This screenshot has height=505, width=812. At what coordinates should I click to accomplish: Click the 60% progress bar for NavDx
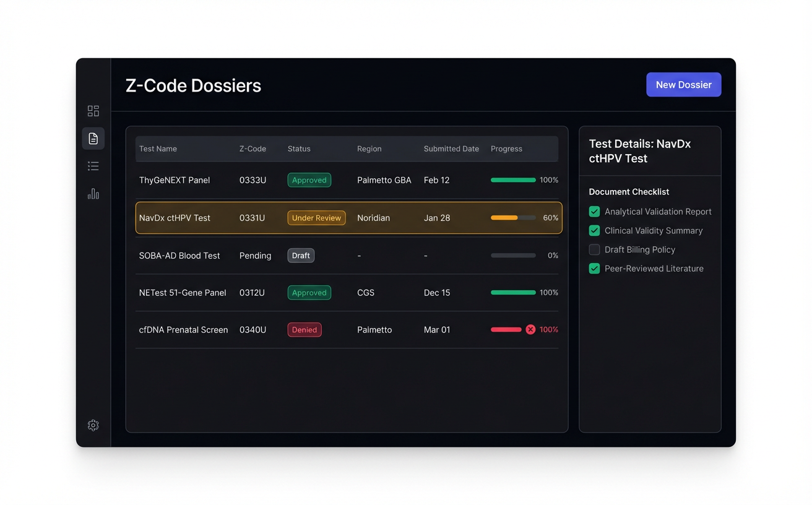(x=512, y=218)
